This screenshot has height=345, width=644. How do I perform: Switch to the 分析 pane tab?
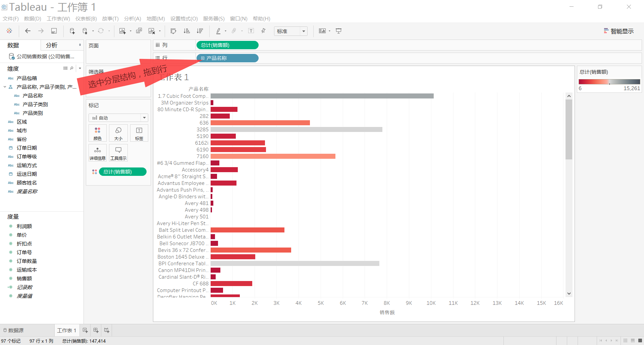tap(52, 45)
